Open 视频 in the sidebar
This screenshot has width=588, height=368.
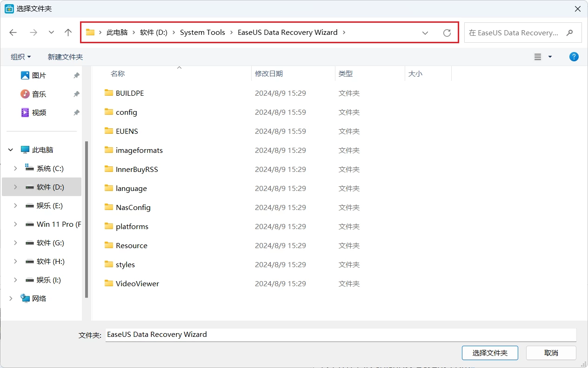point(39,112)
